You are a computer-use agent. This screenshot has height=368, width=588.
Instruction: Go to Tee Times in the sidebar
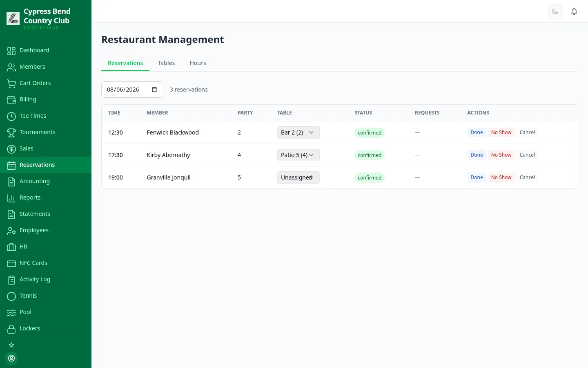pos(46,116)
